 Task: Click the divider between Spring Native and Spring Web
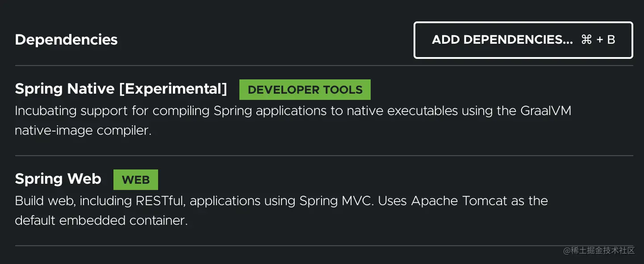point(324,156)
